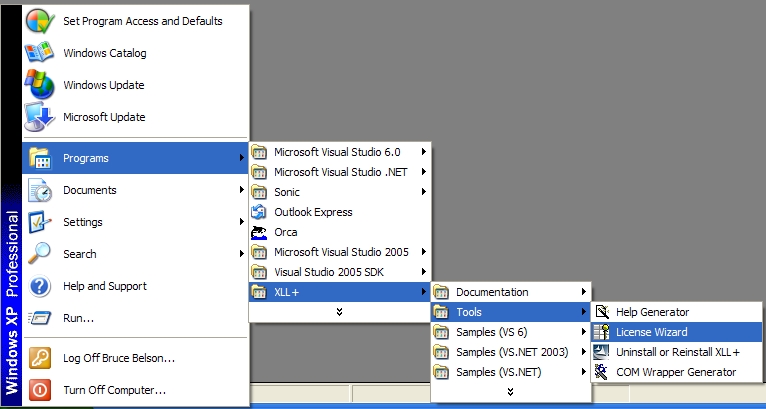Click the Uninstall or Reinstall XLL+ icon

tap(602, 352)
